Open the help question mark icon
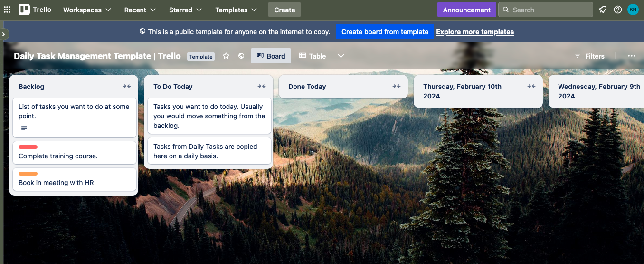Viewport: 644px width, 264px height. tap(618, 10)
